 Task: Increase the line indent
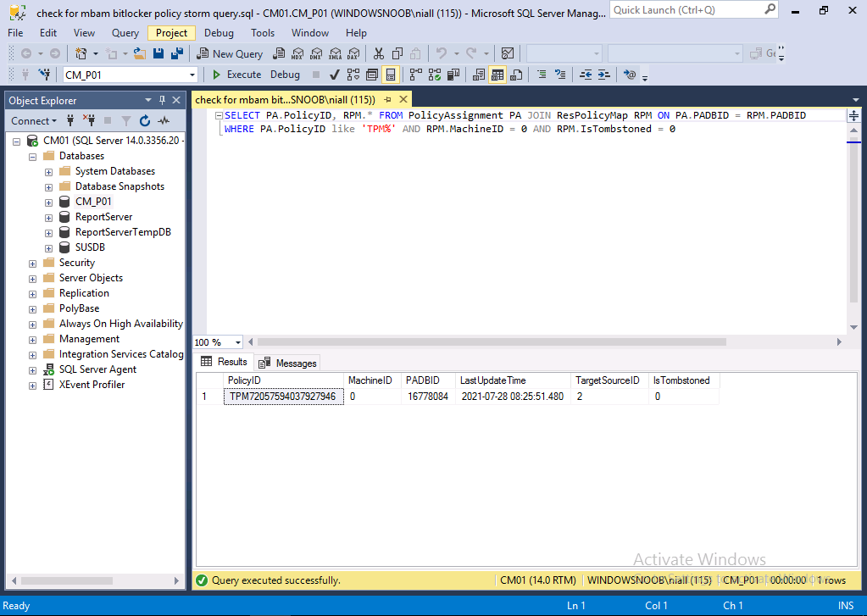[603, 74]
